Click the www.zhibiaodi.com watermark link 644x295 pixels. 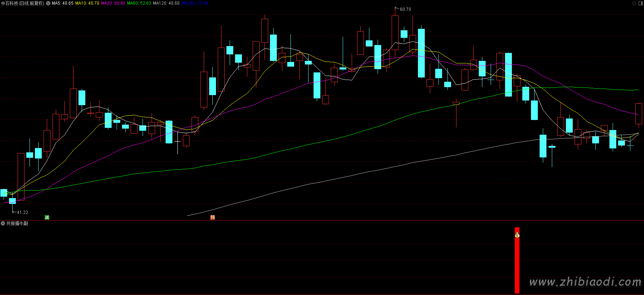[585, 282]
